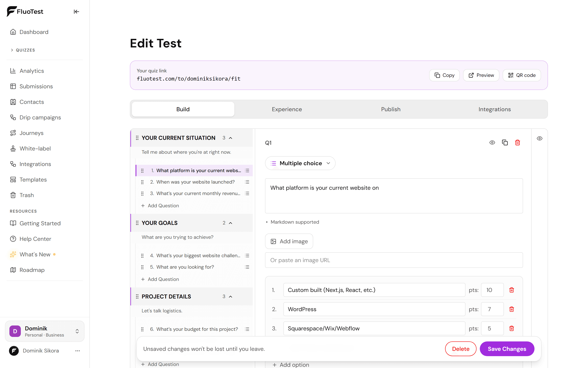Show the QR code
The height and width of the screenshot is (368, 588).
point(522,75)
